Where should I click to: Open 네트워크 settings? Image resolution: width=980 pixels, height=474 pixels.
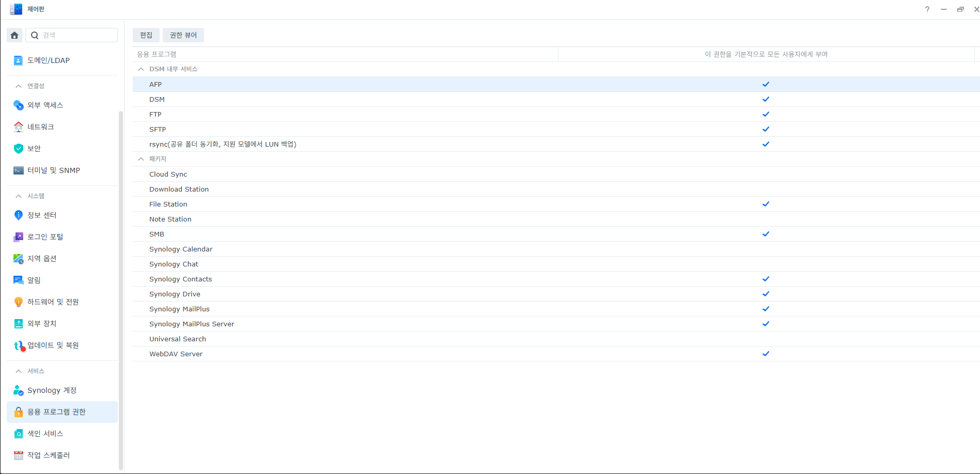click(62, 127)
